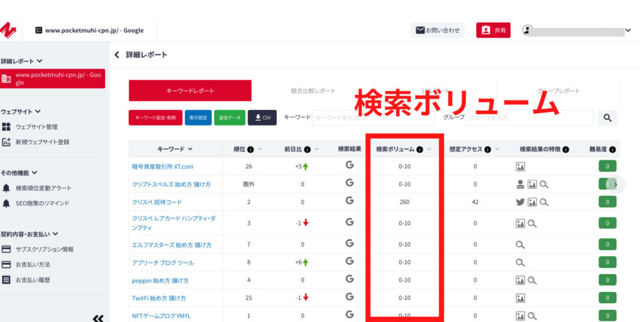Open Google results for アプリーチ ブログ ツール
Image resolution: width=644 pixels, height=322 pixels.
(350, 261)
